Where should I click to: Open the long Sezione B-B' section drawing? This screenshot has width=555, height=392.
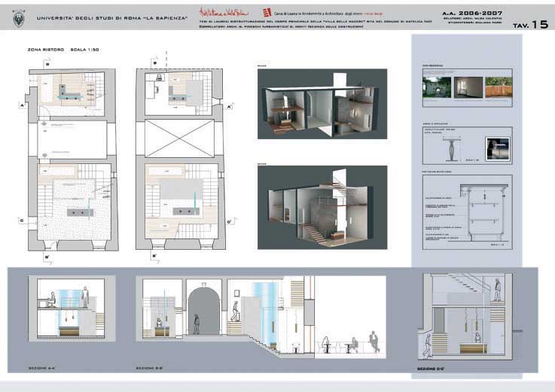coord(261,317)
